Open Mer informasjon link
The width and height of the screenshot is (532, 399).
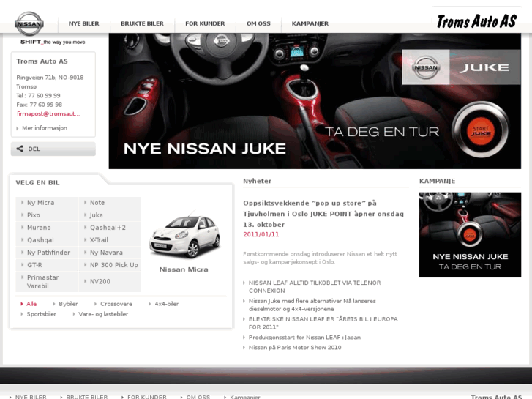click(45, 128)
